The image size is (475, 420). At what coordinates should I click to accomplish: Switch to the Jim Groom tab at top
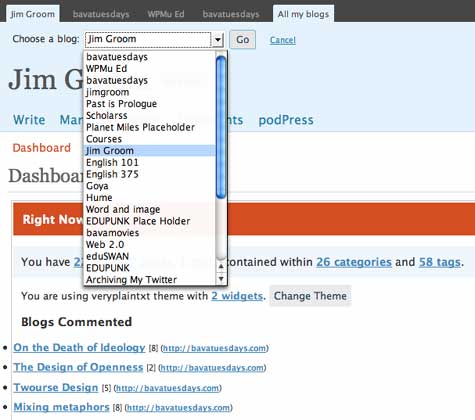[33, 14]
